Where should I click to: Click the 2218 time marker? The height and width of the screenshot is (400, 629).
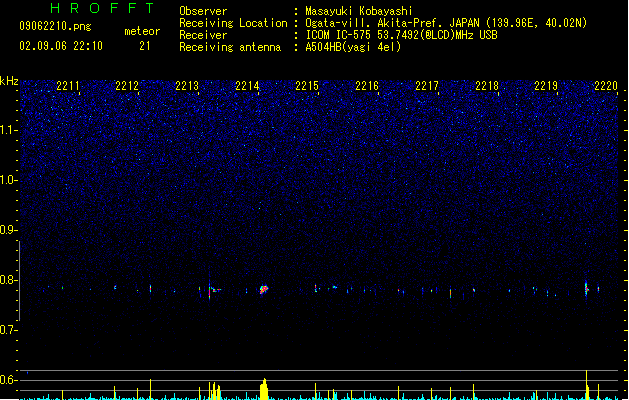coord(487,86)
